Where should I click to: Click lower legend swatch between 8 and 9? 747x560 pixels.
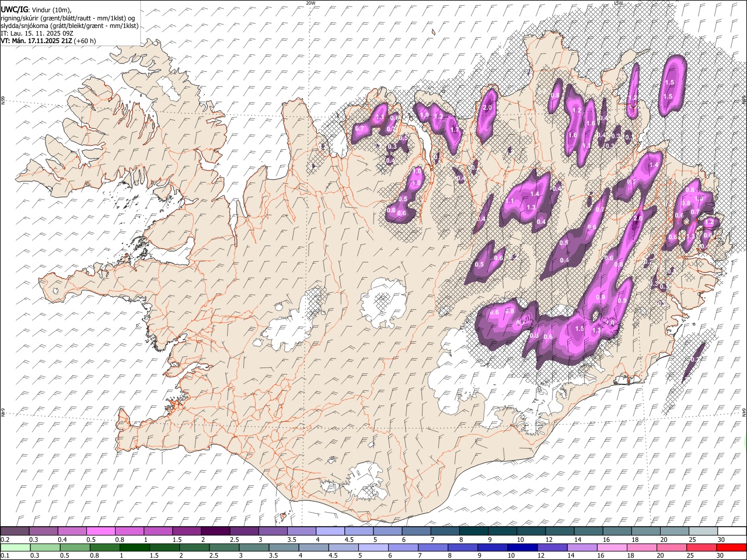coord(462,547)
